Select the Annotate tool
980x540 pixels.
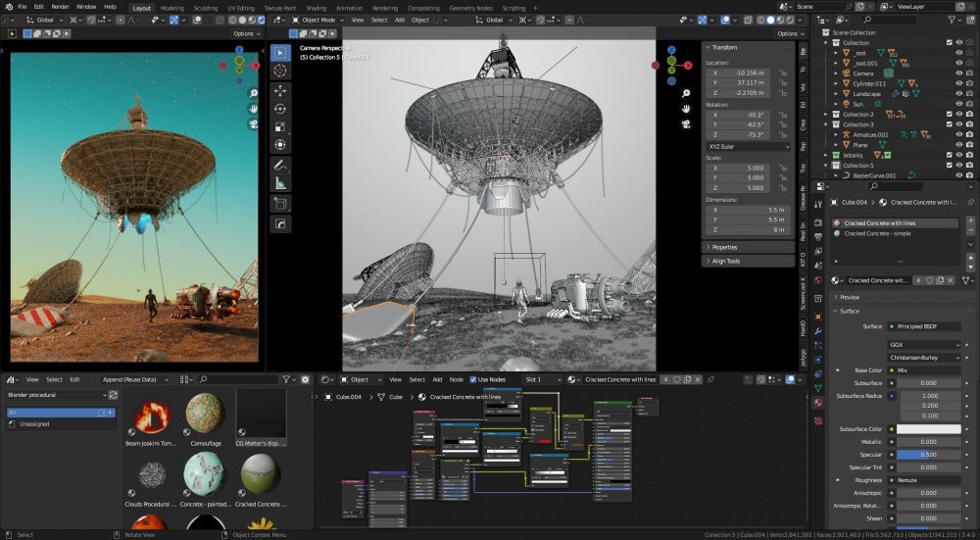280,166
